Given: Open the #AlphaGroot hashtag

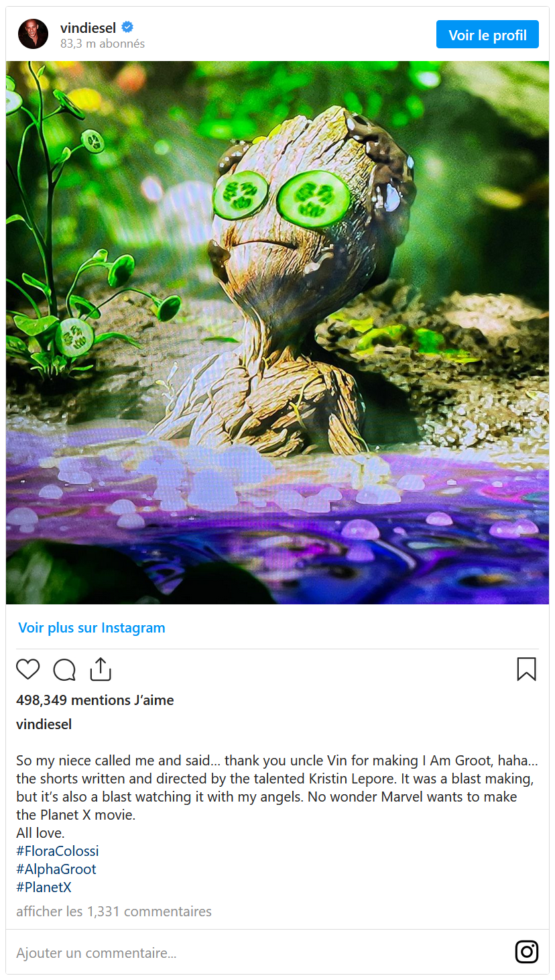Looking at the screenshot, I should (56, 869).
